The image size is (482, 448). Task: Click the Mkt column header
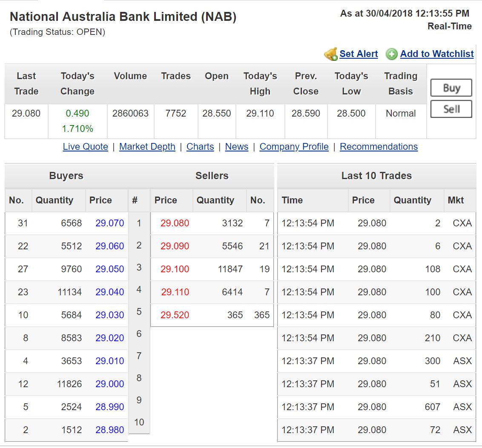point(456,200)
